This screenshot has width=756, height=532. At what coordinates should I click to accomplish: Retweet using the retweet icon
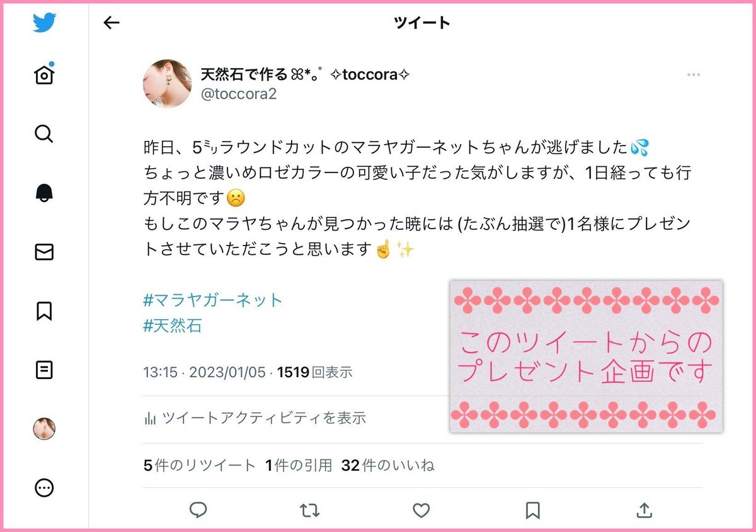click(309, 510)
